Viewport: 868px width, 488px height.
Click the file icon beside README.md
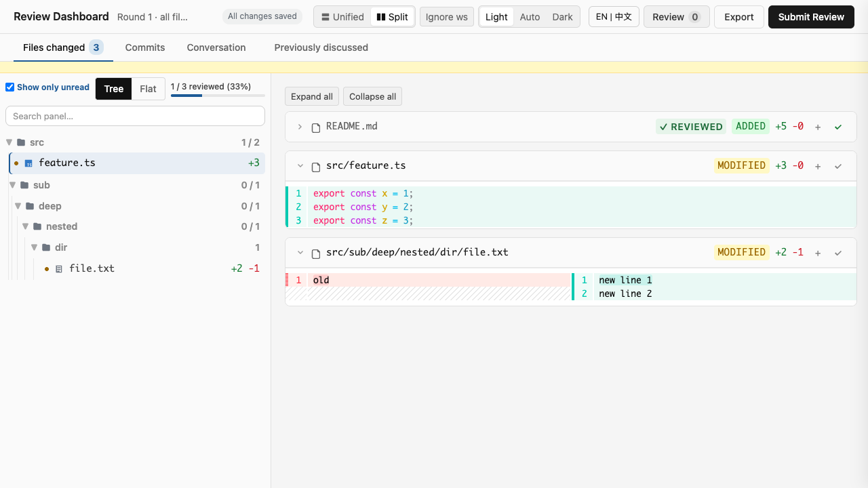click(316, 127)
